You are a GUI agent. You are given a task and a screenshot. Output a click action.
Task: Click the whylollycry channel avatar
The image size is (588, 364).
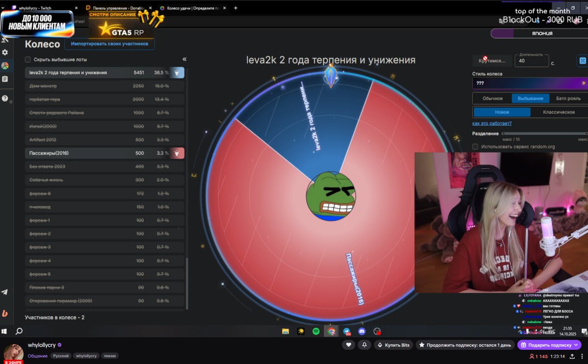(x=14, y=353)
